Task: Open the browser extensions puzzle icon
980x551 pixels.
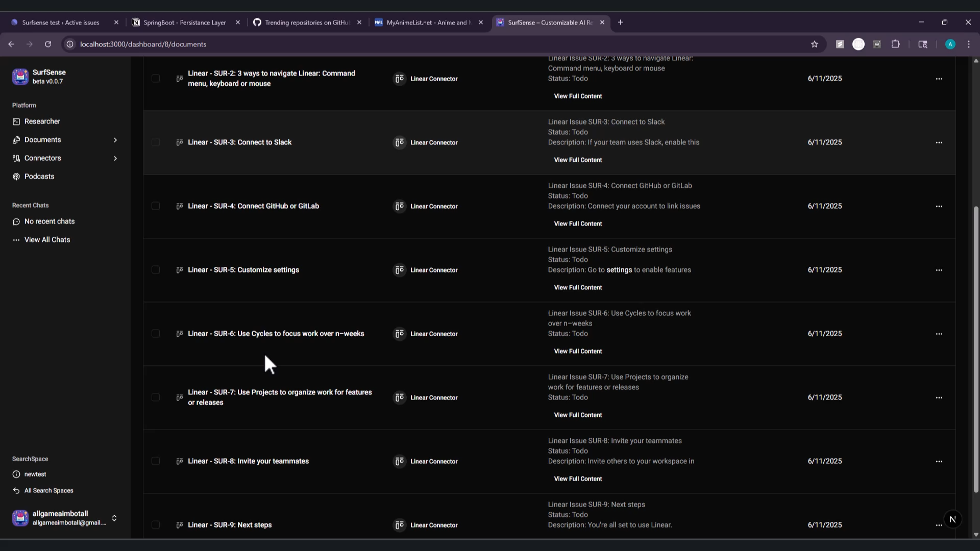Action: tap(895, 44)
